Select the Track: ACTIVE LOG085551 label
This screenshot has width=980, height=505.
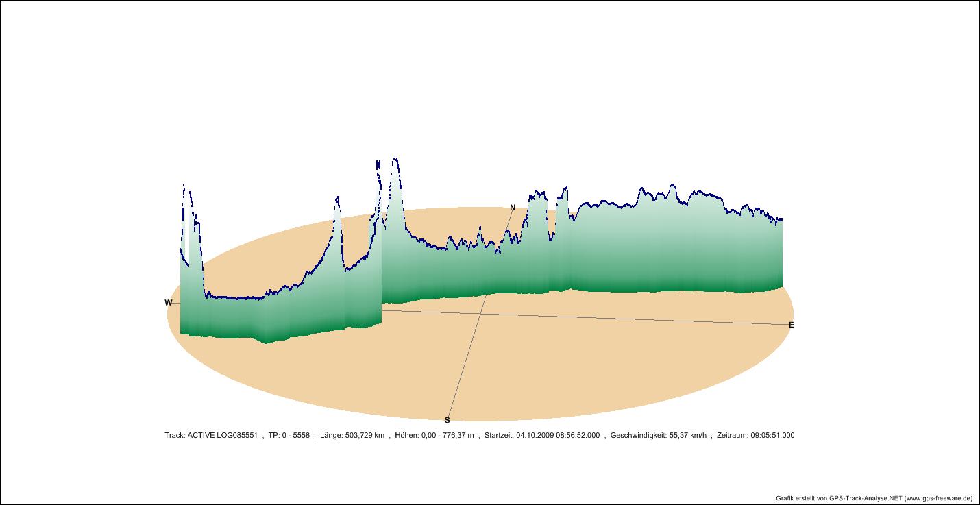pyautogui.click(x=211, y=435)
